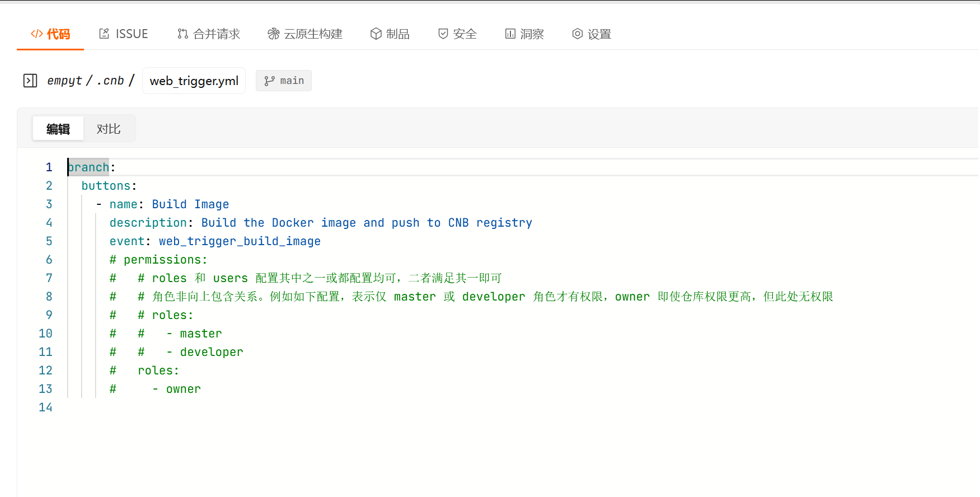Click the merge request branch icon
The width and height of the screenshot is (980, 497).
click(182, 34)
